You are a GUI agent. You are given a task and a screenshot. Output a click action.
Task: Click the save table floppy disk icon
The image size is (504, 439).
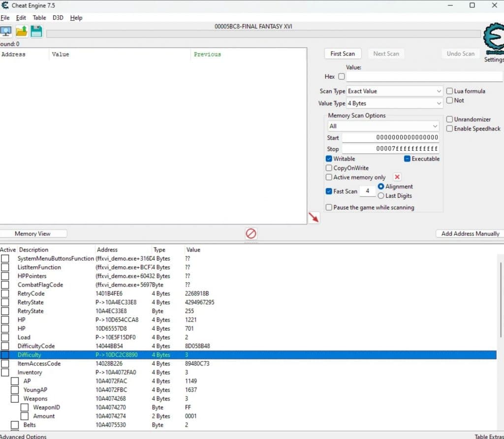36,31
